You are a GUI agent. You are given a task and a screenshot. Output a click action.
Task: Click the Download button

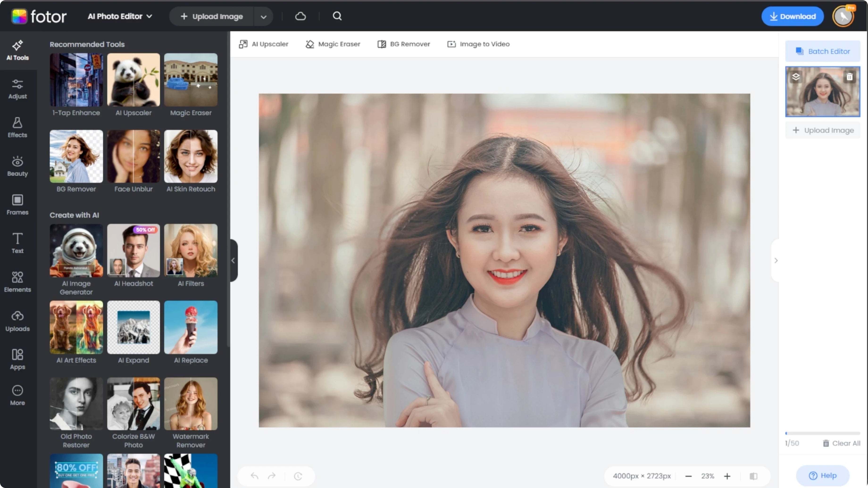(793, 16)
